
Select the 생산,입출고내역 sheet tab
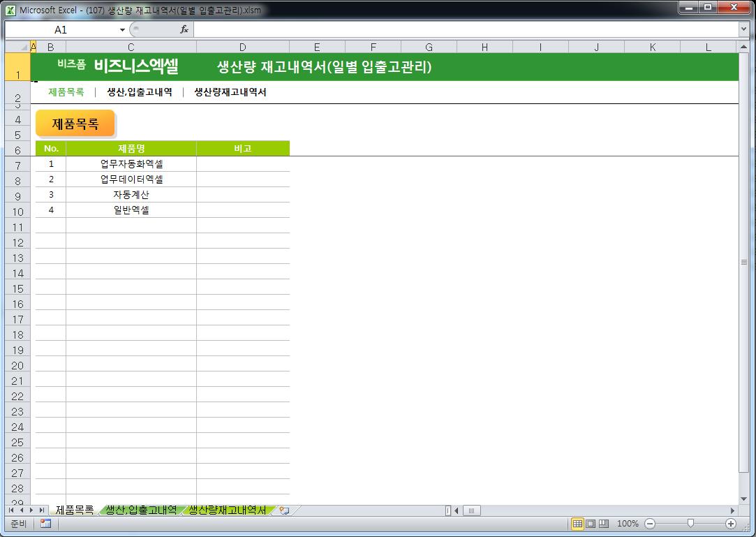pos(141,510)
